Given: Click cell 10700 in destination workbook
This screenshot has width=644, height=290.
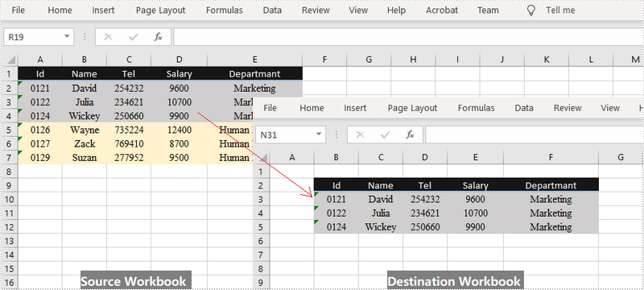Looking at the screenshot, I should coord(475,213).
